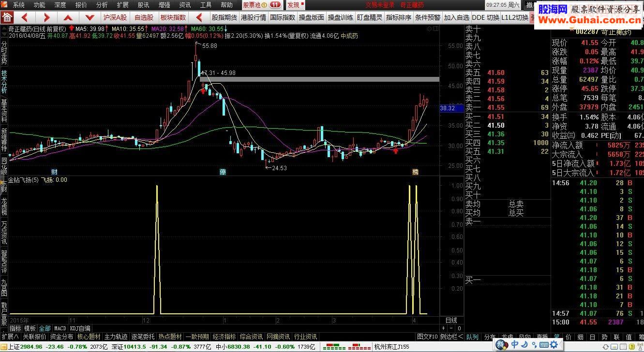This screenshot has height=352, width=644.
Task: Open 核心题材 bottom tab
Action: point(89,337)
